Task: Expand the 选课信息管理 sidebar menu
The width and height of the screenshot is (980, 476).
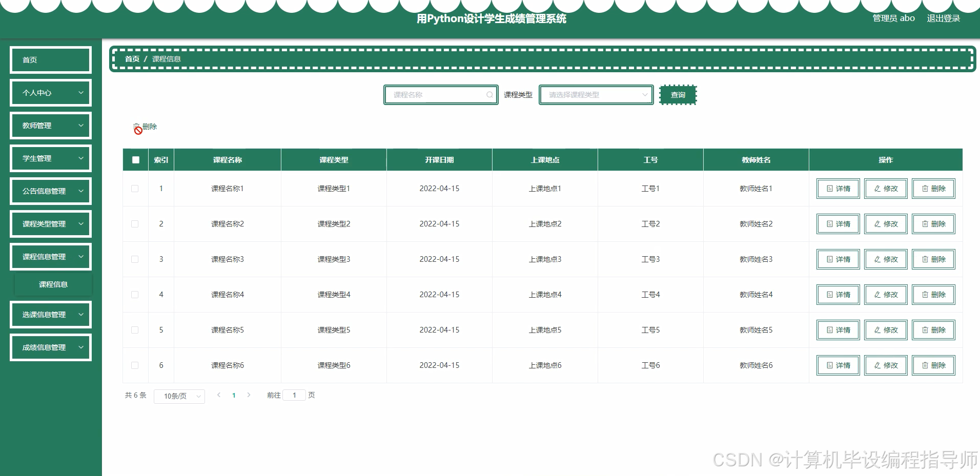Action: (51, 315)
